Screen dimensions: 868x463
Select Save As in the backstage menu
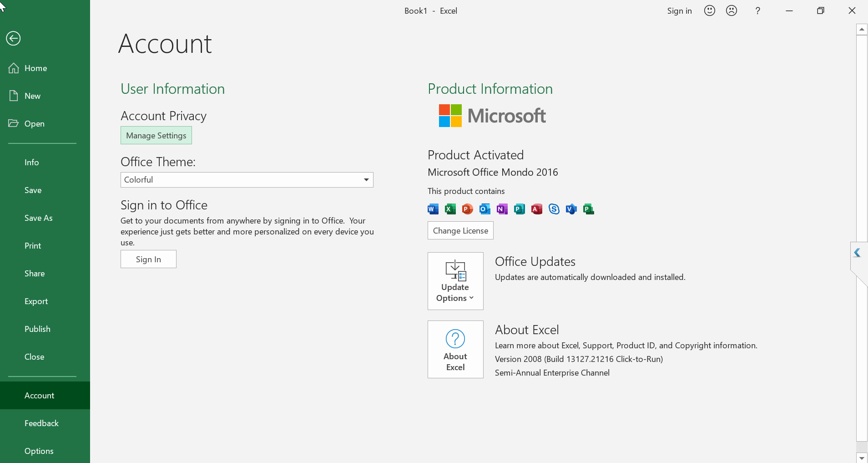[x=45, y=218]
